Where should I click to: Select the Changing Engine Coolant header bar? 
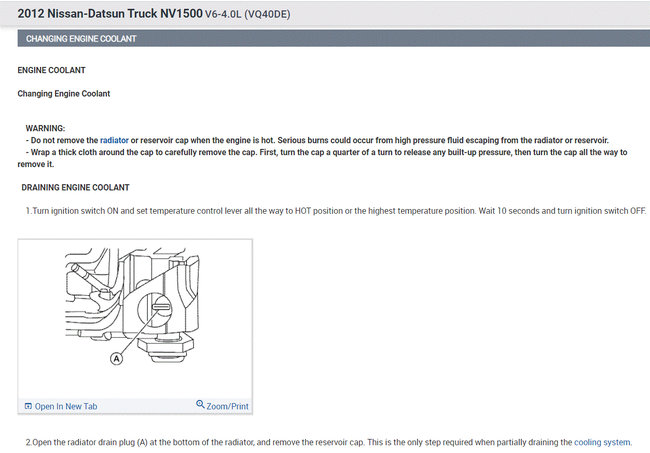click(334, 39)
